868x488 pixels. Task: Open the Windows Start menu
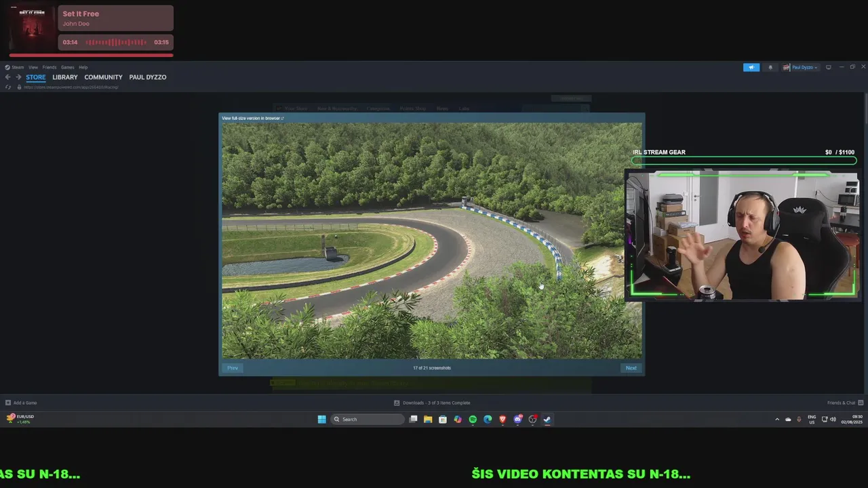[x=321, y=419]
